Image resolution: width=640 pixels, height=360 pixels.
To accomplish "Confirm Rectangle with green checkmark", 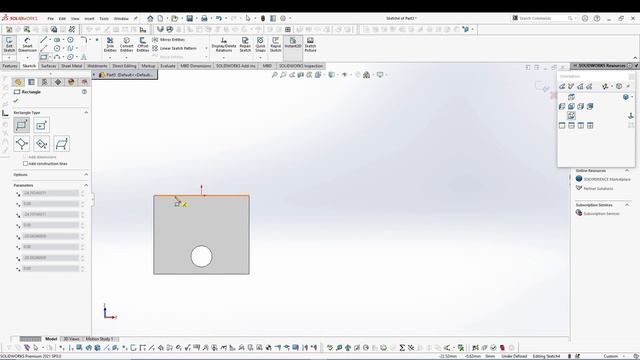I will coord(16,100).
